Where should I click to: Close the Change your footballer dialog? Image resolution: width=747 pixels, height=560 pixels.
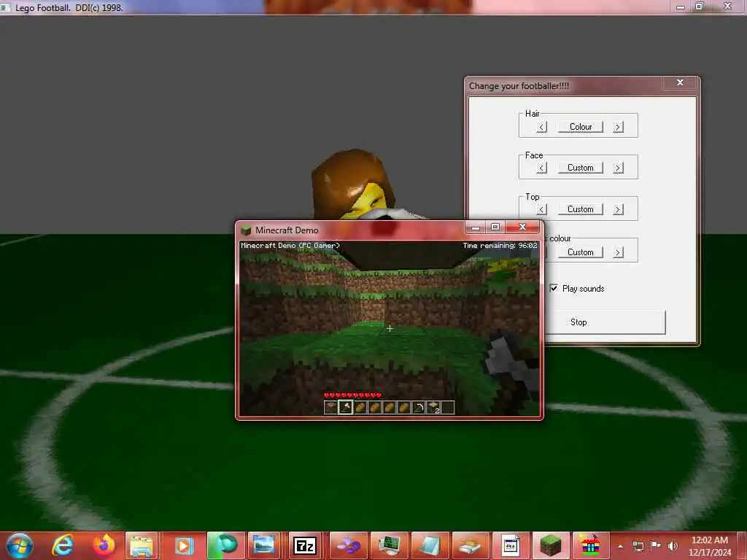coord(680,83)
